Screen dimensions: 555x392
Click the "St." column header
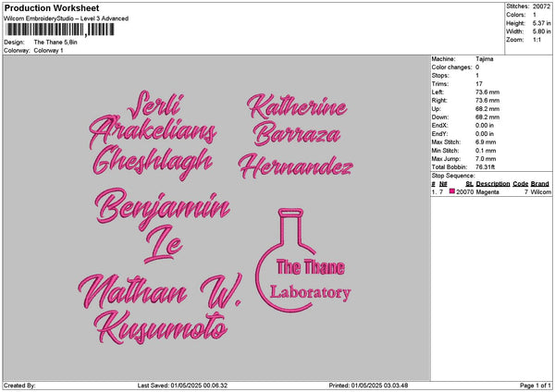[x=469, y=184]
